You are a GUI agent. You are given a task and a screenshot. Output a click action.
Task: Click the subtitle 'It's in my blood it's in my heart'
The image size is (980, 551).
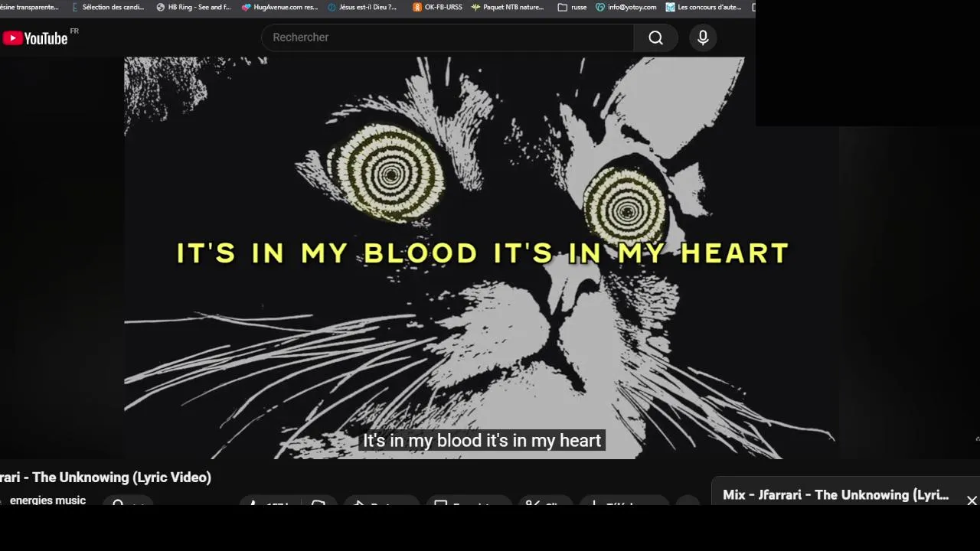coord(482,441)
